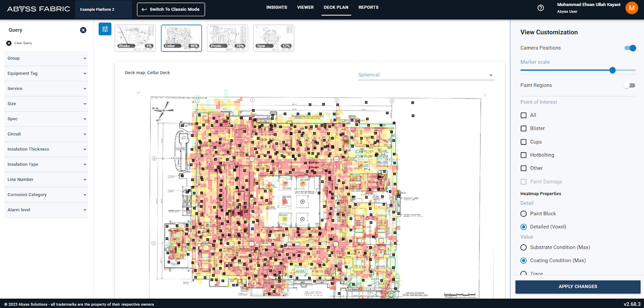Image resolution: width=644 pixels, height=308 pixels.
Task: Close the Query panel with X icon
Action: (83, 30)
